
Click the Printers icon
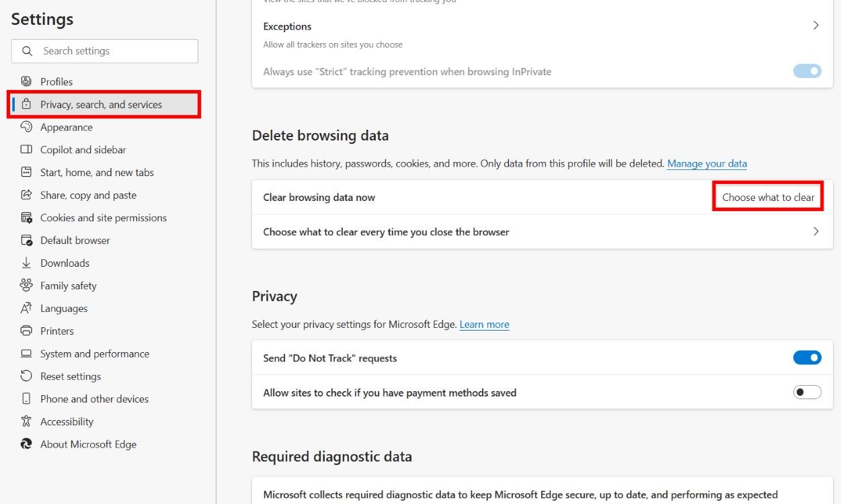coord(26,331)
